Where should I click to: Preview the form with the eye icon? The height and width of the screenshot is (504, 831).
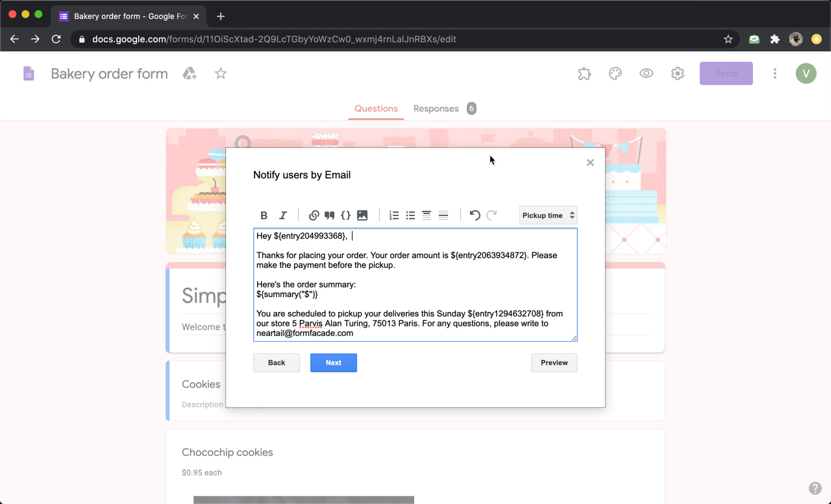pyautogui.click(x=646, y=73)
